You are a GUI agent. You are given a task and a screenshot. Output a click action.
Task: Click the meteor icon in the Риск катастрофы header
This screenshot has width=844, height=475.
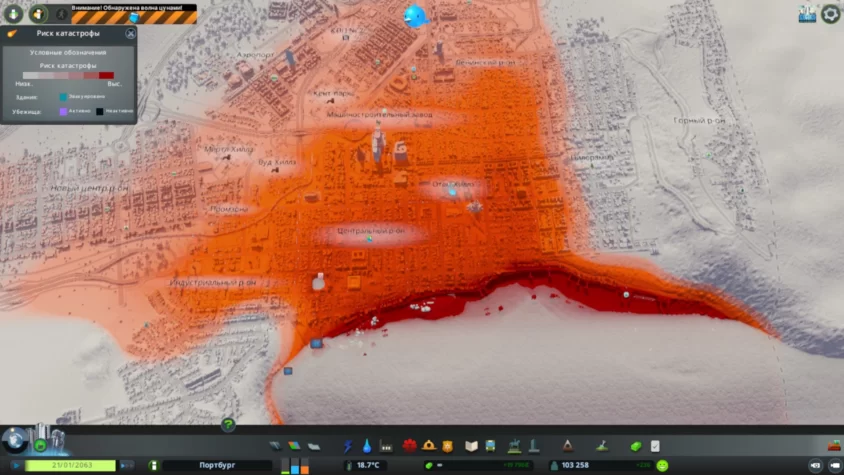pos(12,33)
